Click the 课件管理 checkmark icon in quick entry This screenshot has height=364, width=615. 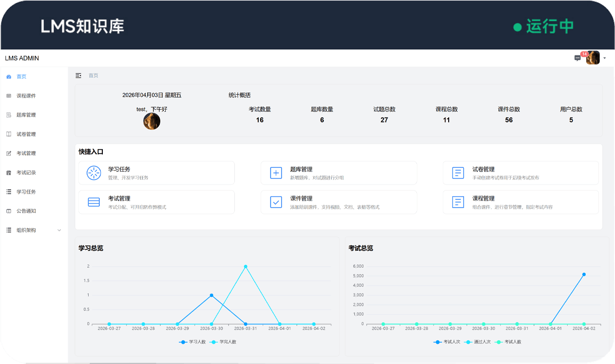276,202
